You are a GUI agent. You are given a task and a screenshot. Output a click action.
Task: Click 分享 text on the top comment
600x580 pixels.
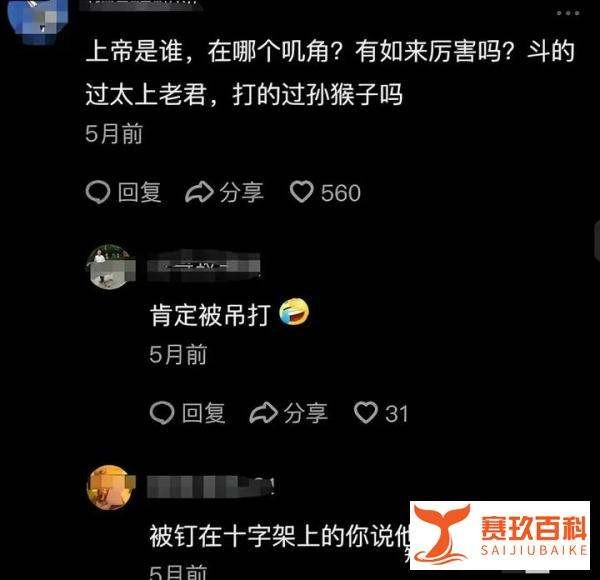point(241,192)
